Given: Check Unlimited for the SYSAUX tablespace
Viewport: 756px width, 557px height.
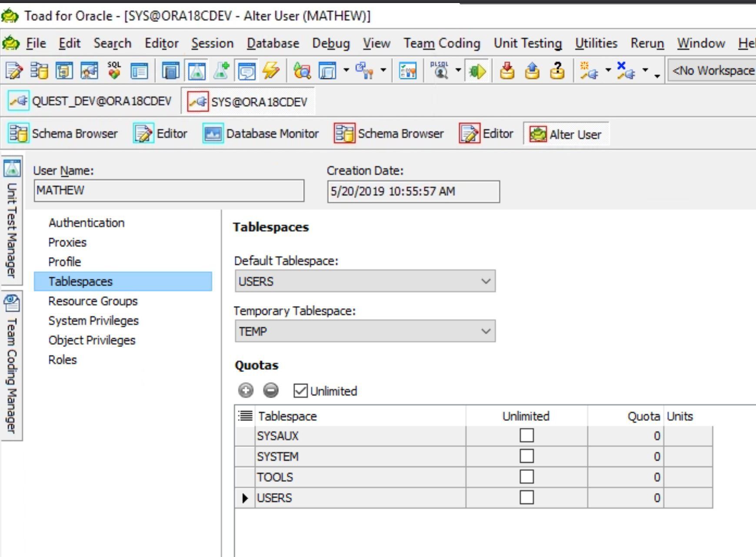Looking at the screenshot, I should 526,435.
